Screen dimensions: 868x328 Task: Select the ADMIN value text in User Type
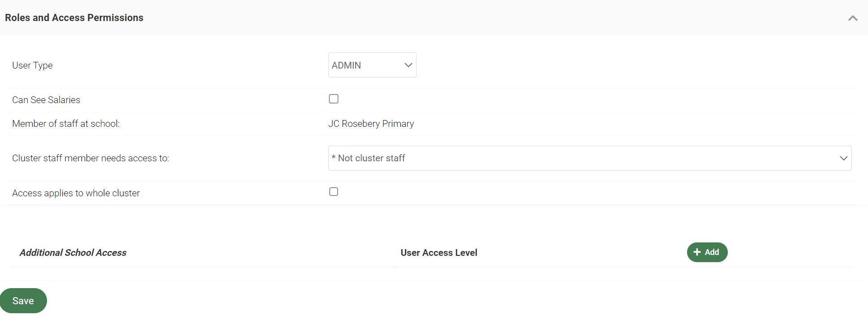tap(346, 65)
